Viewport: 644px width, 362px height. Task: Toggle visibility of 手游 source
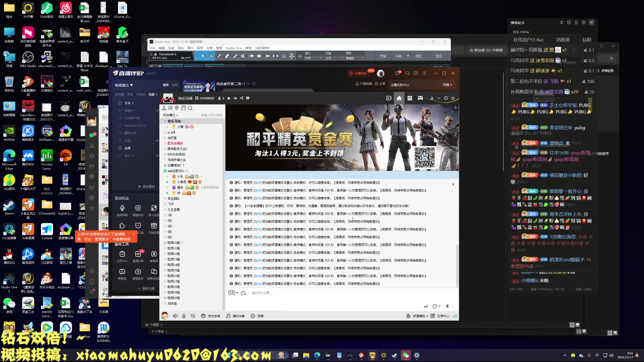tap(157, 141)
